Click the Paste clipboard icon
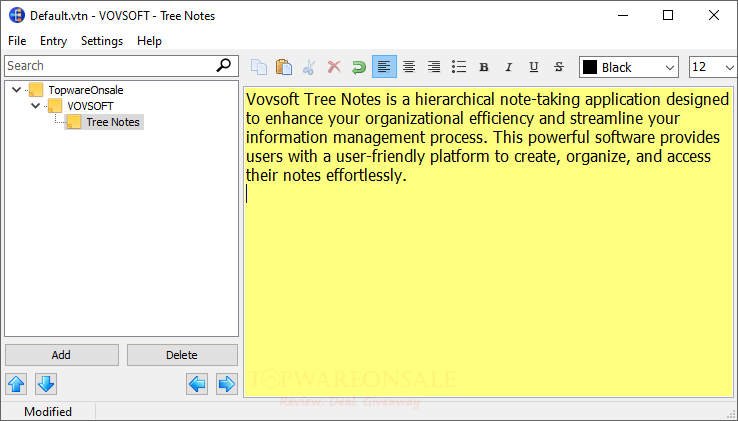Viewport: 738px width, 421px height. tap(284, 67)
